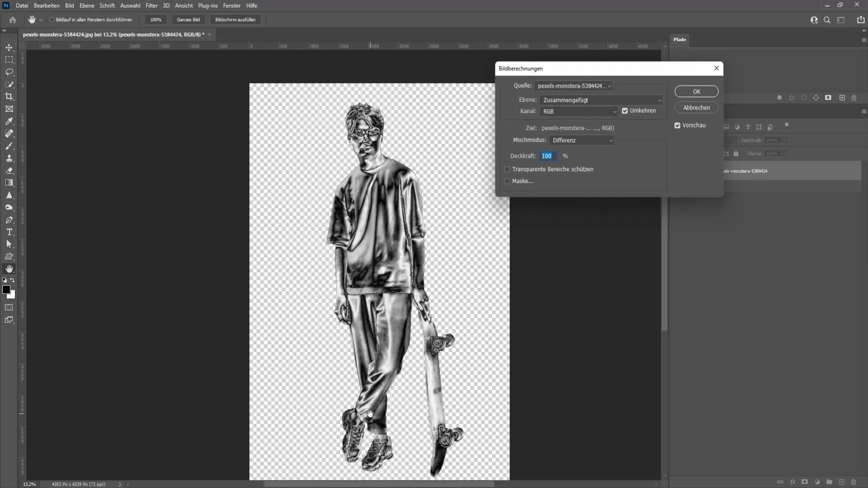Select the pexels-monstera-5384424.jpg document tab

113,34
